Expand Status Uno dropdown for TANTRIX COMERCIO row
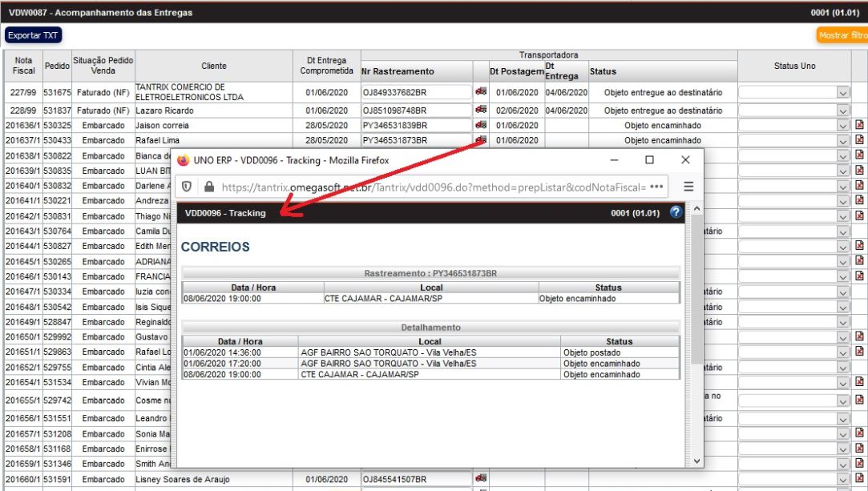 [x=842, y=93]
